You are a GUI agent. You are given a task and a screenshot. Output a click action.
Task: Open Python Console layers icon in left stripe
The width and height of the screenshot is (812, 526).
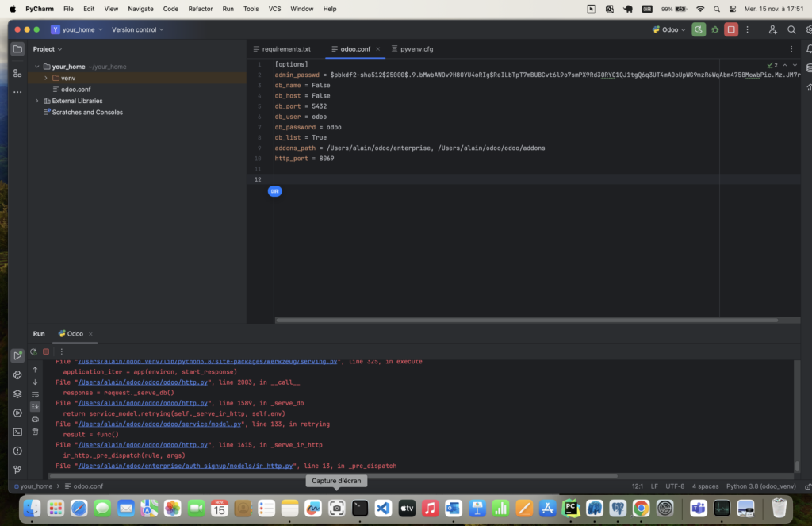[17, 394]
